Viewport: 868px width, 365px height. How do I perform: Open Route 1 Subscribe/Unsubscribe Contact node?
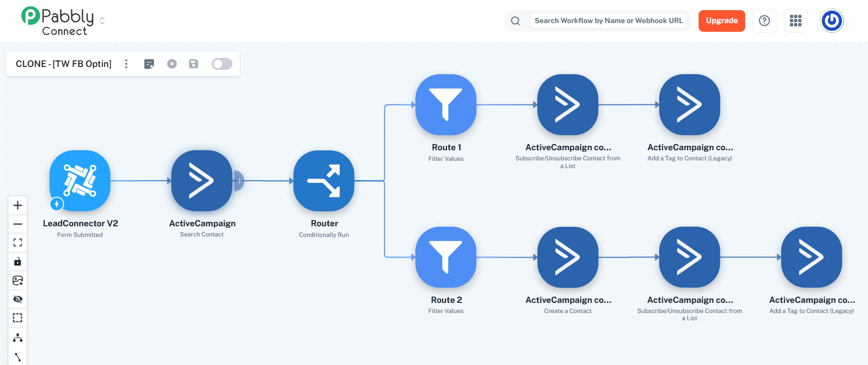[568, 104]
